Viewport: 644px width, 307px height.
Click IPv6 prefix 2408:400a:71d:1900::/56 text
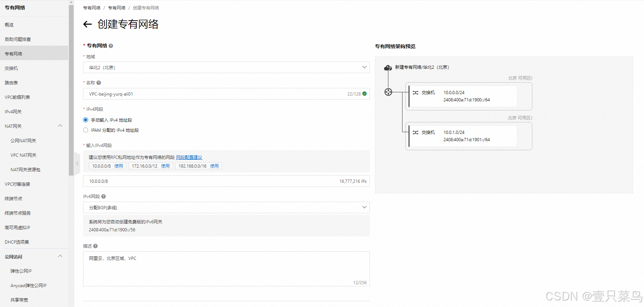tap(112, 230)
